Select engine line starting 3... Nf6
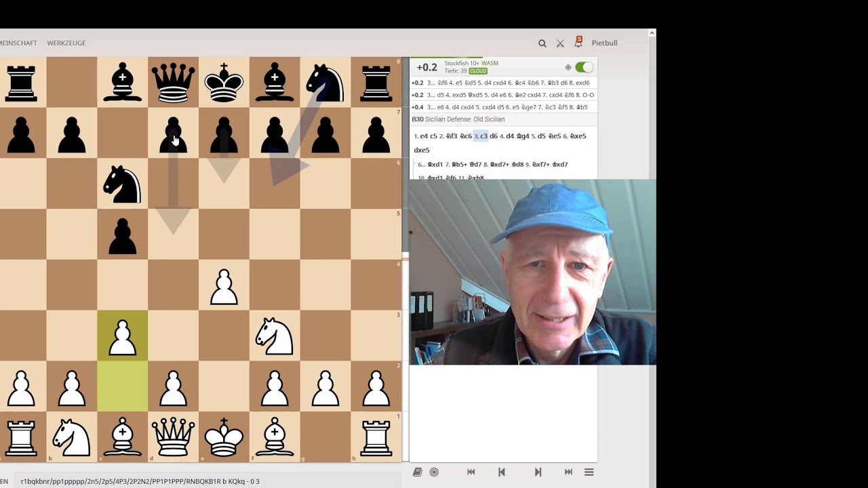This screenshot has height=488, width=868. click(502, 83)
